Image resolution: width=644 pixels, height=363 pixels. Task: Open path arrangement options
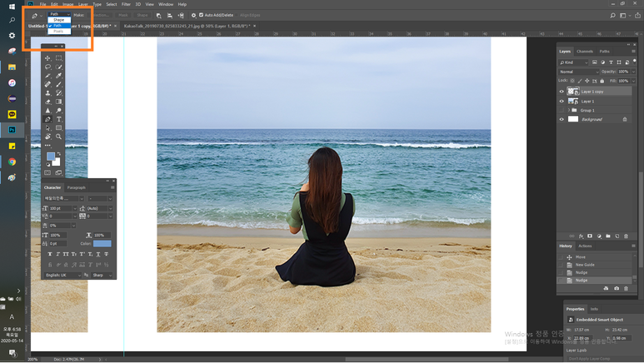tap(181, 15)
